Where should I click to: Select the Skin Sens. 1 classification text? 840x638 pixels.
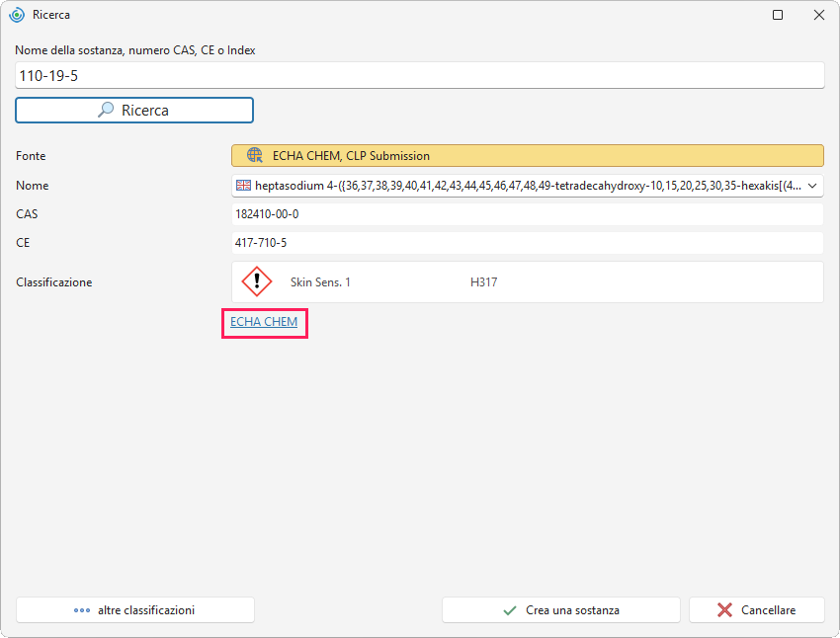320,282
